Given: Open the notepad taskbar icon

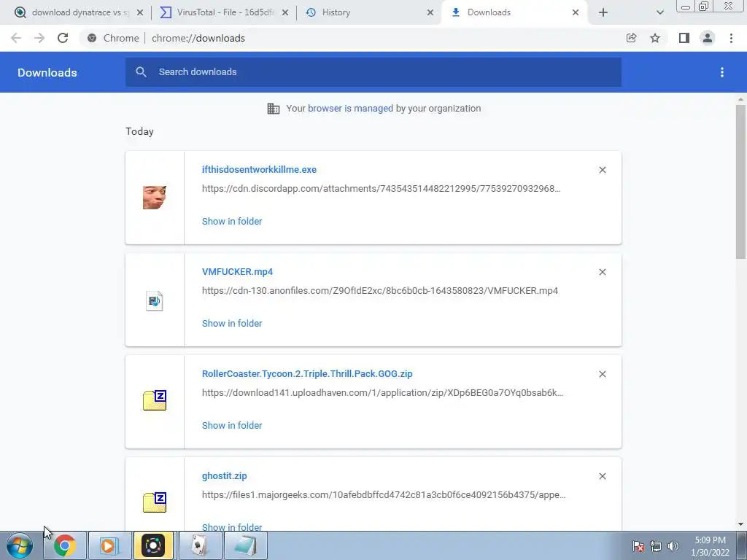Looking at the screenshot, I should pyautogui.click(x=245, y=545).
